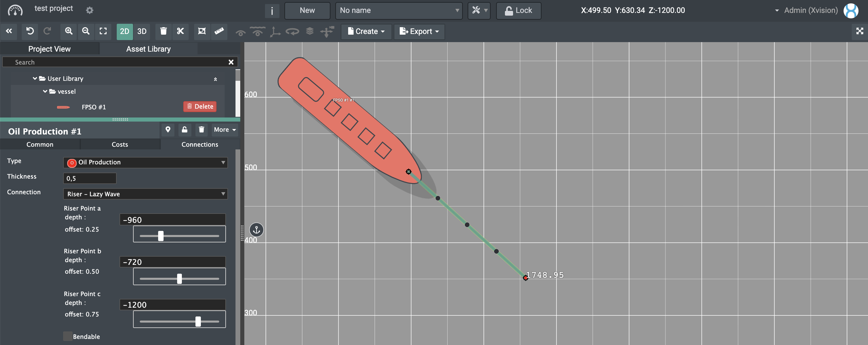Click the fullscreen fit-view icon
868x345 pixels.
click(x=103, y=31)
